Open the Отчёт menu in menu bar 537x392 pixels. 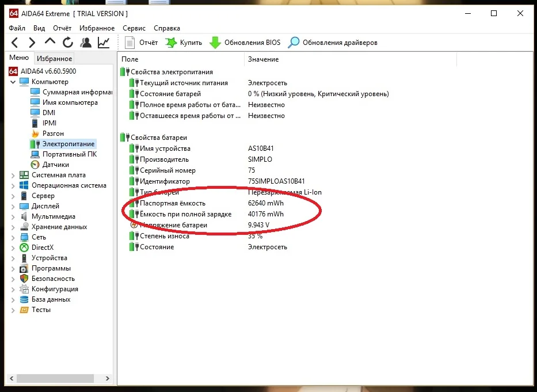point(62,28)
